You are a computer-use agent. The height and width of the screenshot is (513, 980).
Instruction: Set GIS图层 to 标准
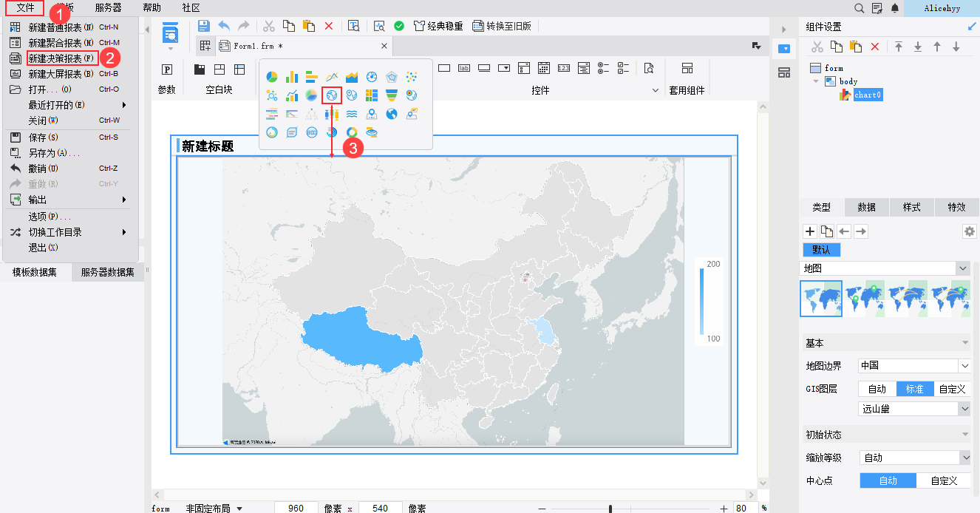[x=915, y=389]
